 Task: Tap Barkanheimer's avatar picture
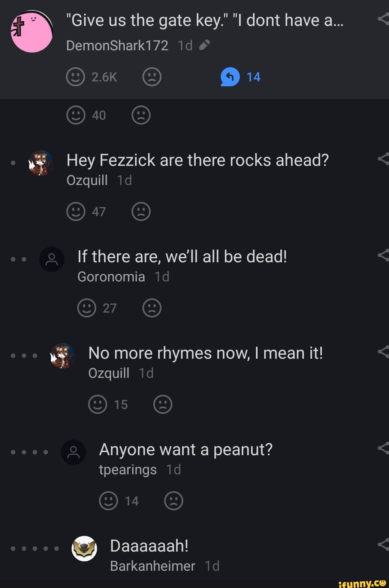[x=84, y=549]
